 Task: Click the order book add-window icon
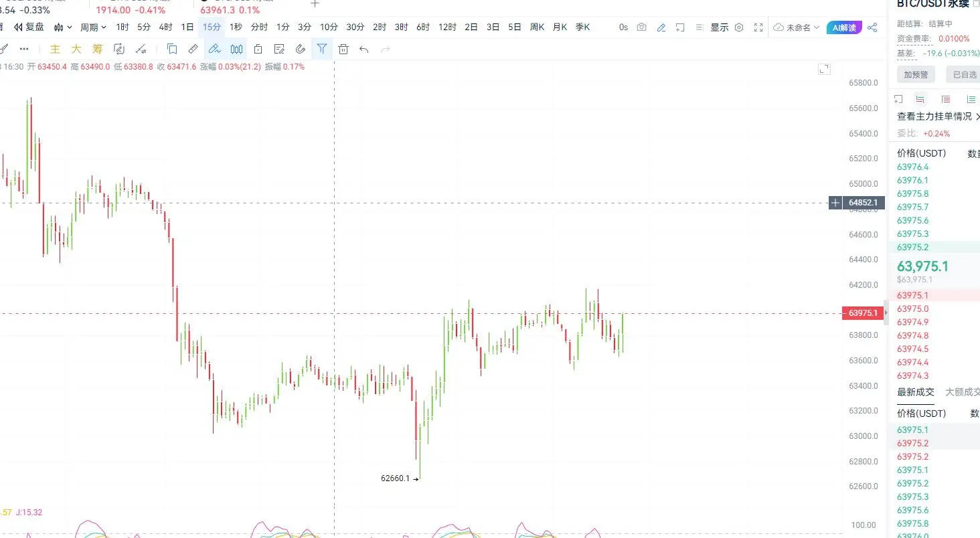[x=898, y=99]
